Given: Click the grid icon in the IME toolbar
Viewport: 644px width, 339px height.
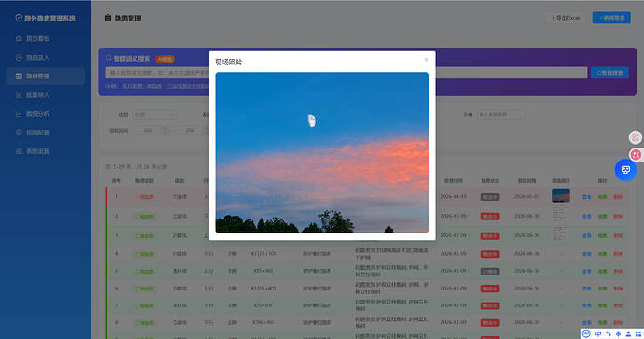Looking at the screenshot, I should click(x=638, y=333).
